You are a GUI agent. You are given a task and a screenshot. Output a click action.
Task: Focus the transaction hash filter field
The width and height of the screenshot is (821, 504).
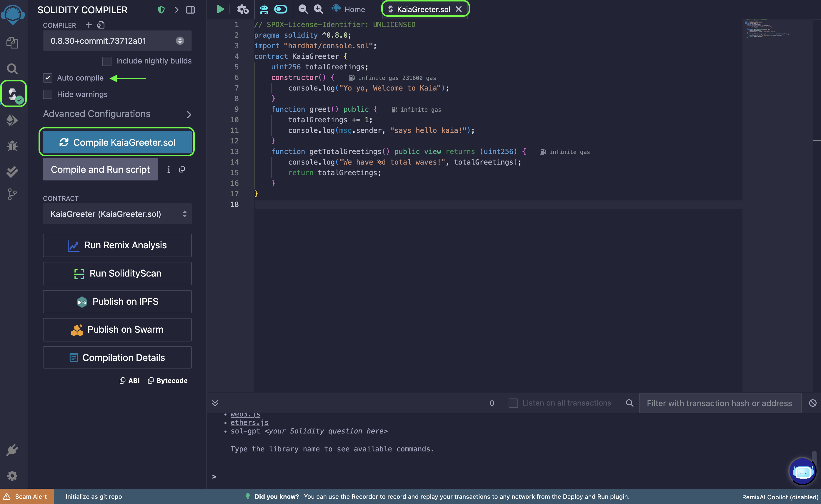click(x=720, y=403)
